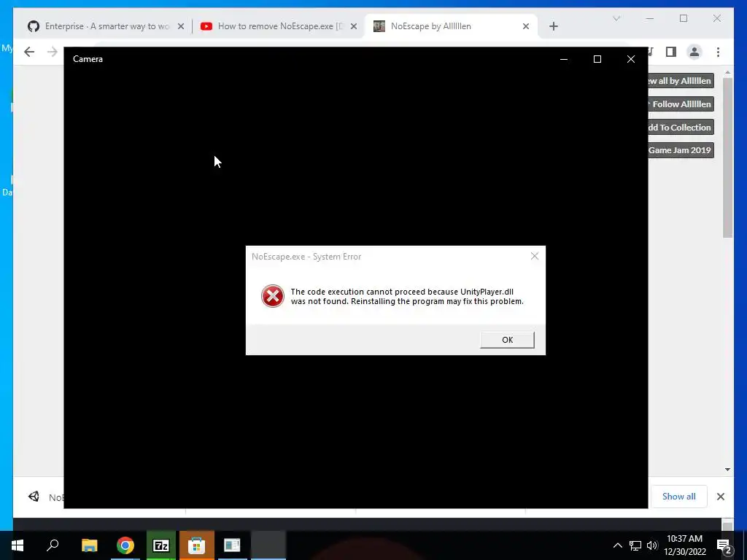Open volume control tray icon
Screen dimensions: 747x560
pyautogui.click(x=652, y=545)
